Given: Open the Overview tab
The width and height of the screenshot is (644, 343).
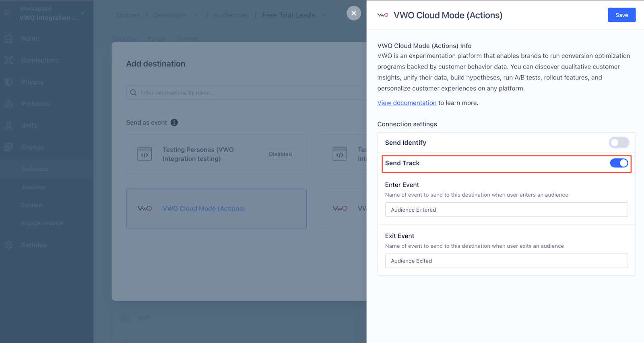Looking at the screenshot, I should (x=125, y=39).
